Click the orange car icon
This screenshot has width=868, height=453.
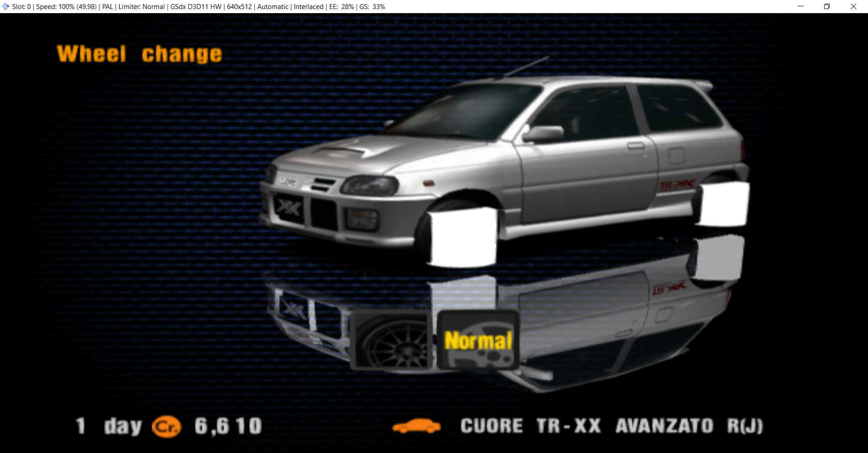(416, 426)
